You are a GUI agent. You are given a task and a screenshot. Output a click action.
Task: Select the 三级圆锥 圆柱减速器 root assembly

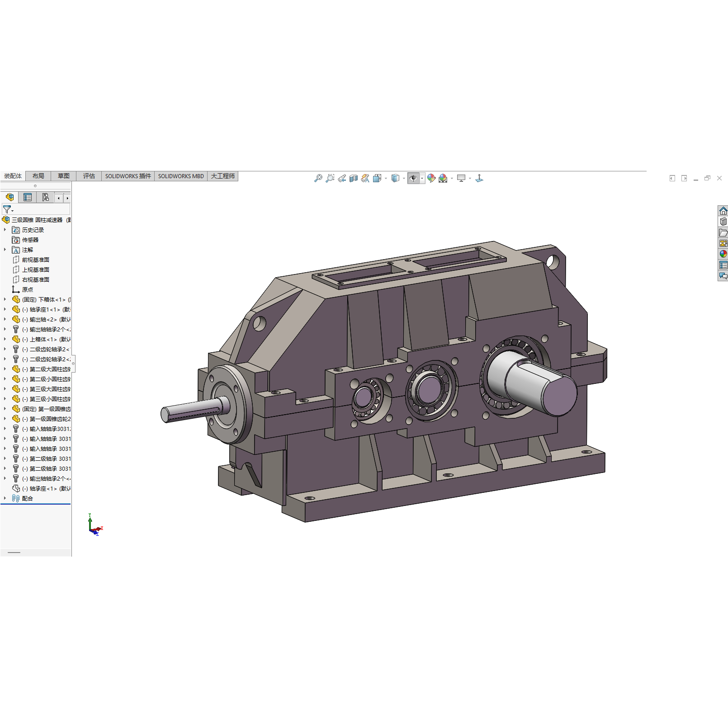pyautogui.click(x=37, y=220)
